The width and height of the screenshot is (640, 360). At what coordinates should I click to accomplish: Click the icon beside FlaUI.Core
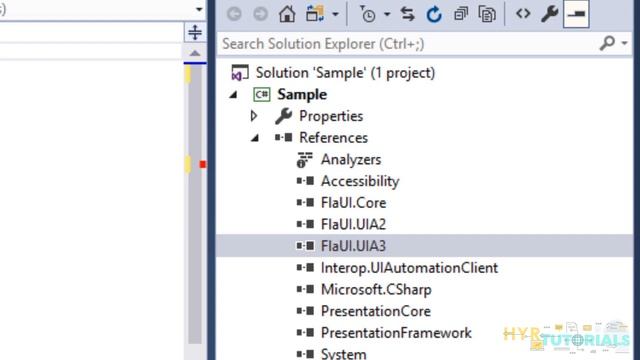tap(305, 202)
